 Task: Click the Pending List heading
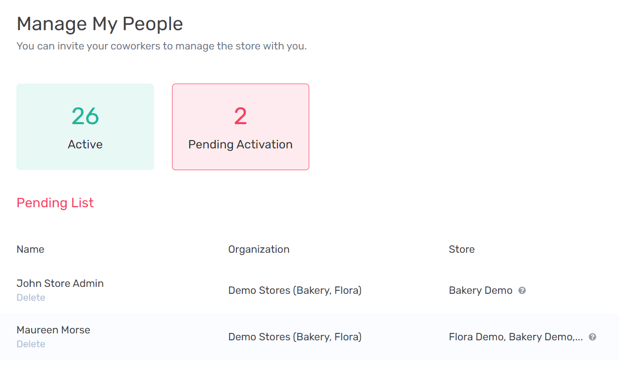click(55, 203)
